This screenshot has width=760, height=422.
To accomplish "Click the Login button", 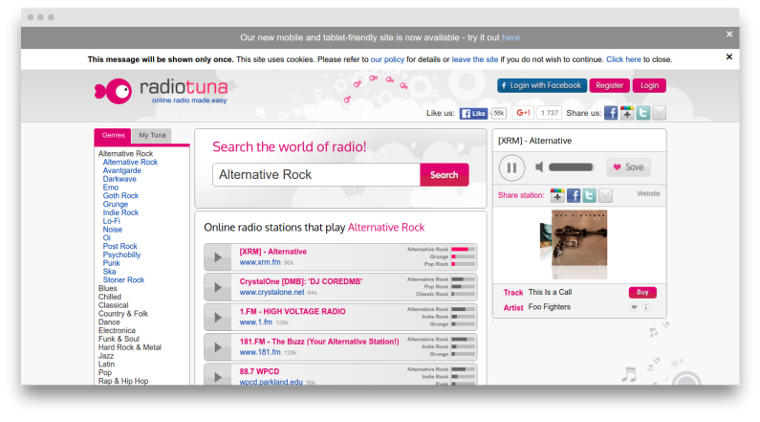I will pos(649,86).
